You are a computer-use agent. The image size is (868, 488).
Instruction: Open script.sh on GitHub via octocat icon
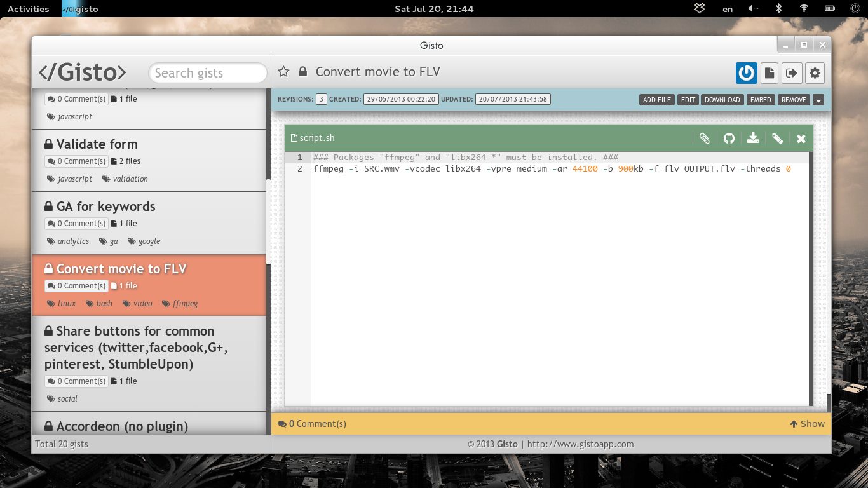click(729, 138)
